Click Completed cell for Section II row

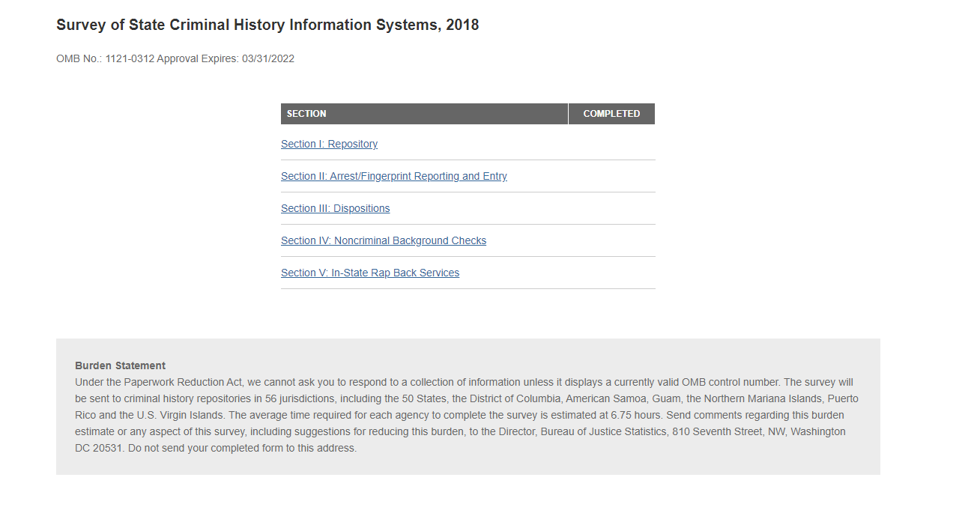click(x=611, y=176)
